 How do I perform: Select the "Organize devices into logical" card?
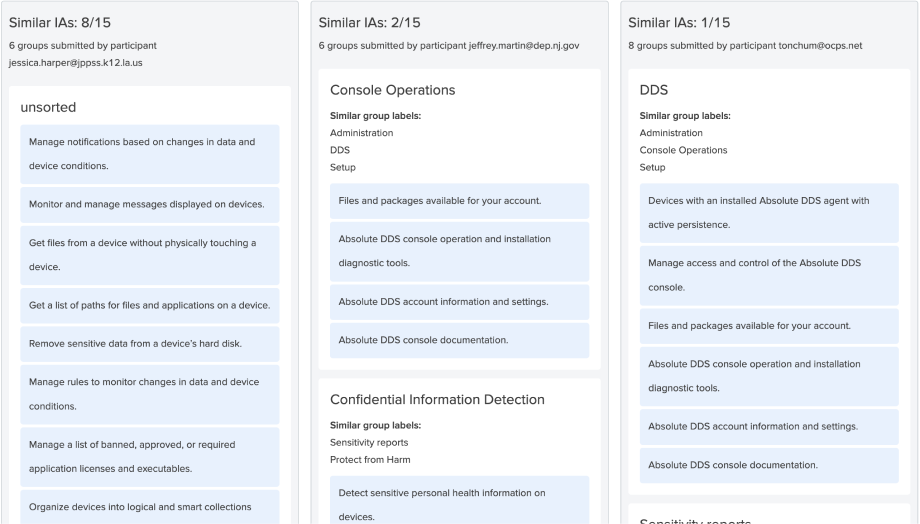click(150, 506)
